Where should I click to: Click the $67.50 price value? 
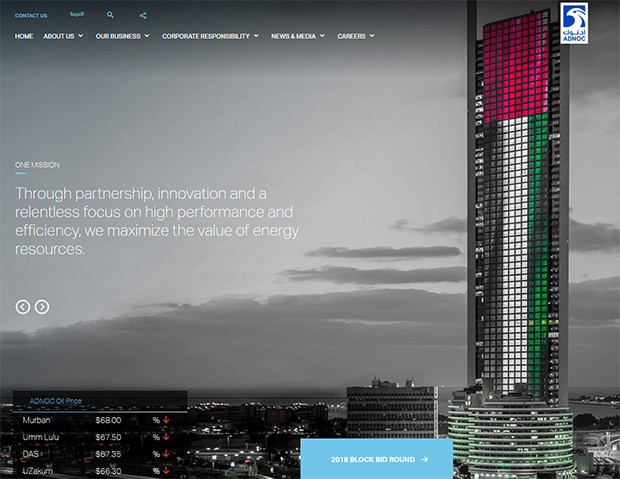[108, 437]
